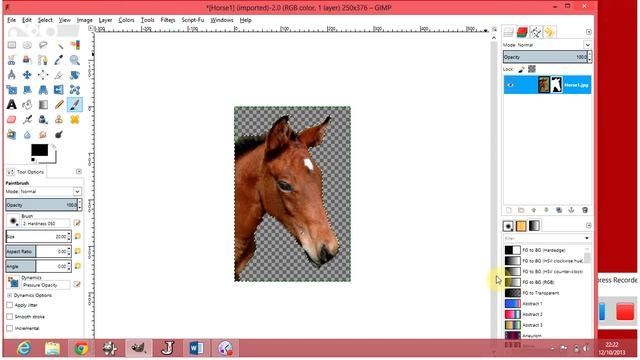
Task: Open the Layers dock configuration menu arrow
Action: tap(589, 32)
